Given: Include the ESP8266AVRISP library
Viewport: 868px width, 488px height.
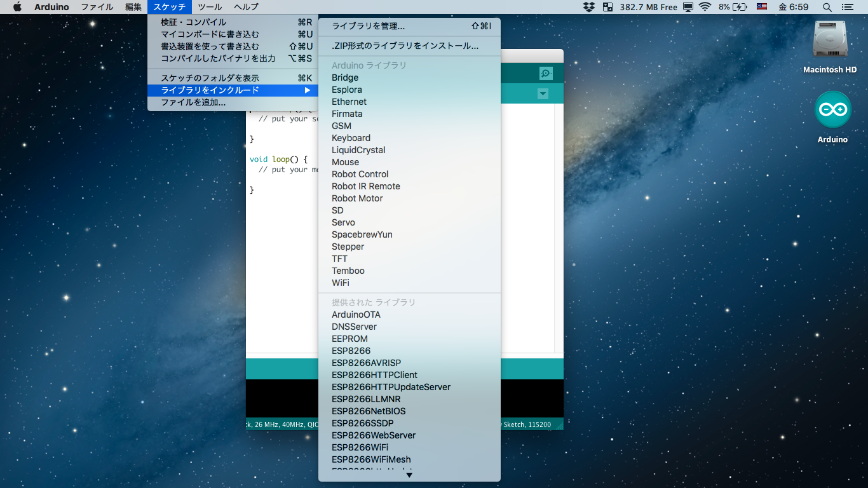Looking at the screenshot, I should click(409, 363).
